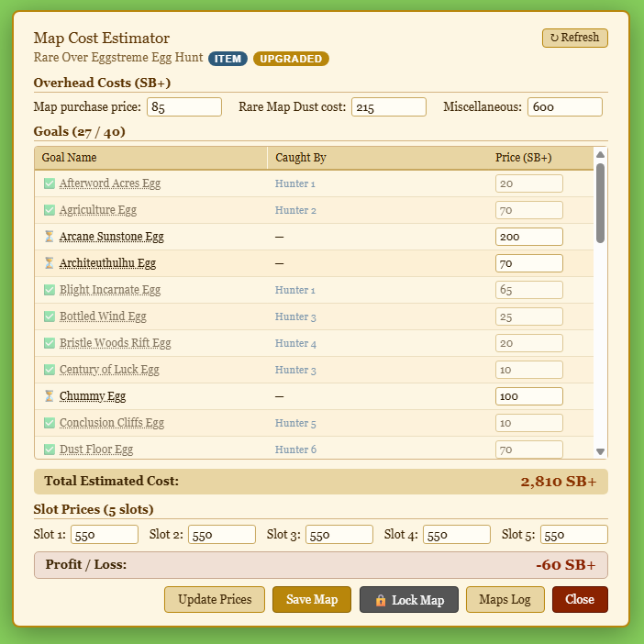Open the Architeuthulhu Egg link
This screenshot has height=644, width=644.
[107, 263]
